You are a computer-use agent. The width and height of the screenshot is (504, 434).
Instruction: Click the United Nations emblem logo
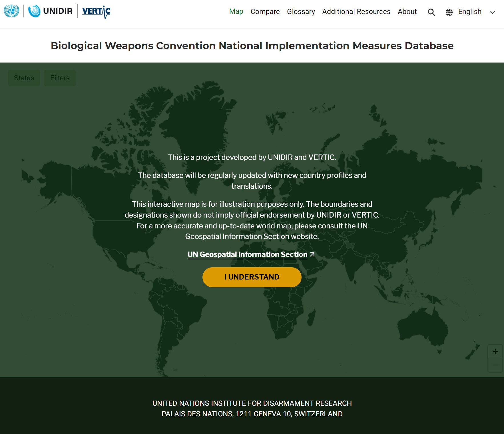coord(11,11)
